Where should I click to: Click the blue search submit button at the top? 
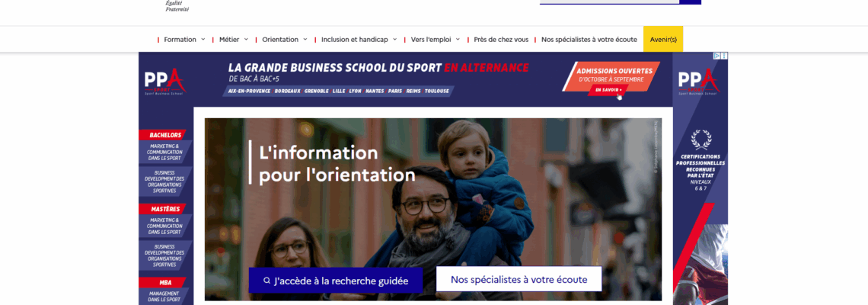click(x=691, y=2)
